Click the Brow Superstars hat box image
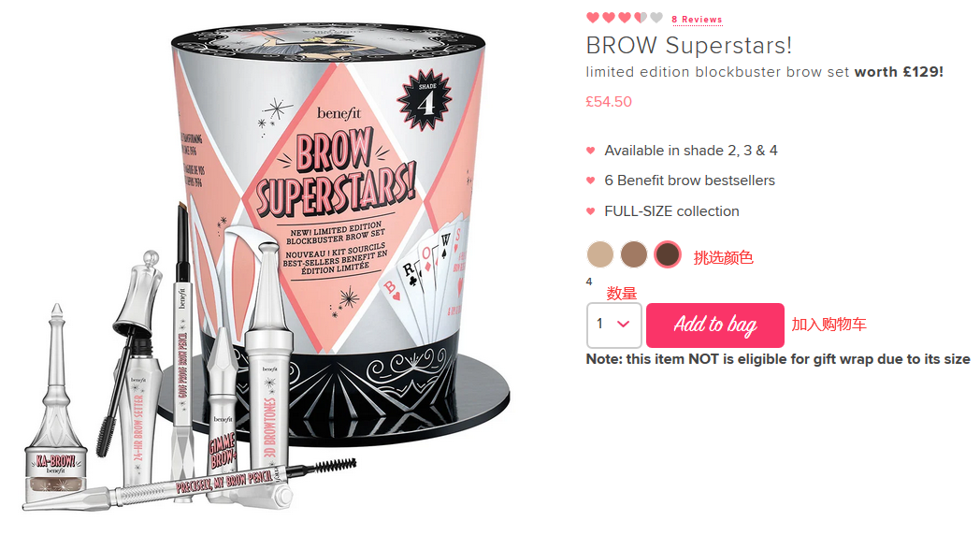Viewport: 980px width, 535px height. tap(338, 231)
